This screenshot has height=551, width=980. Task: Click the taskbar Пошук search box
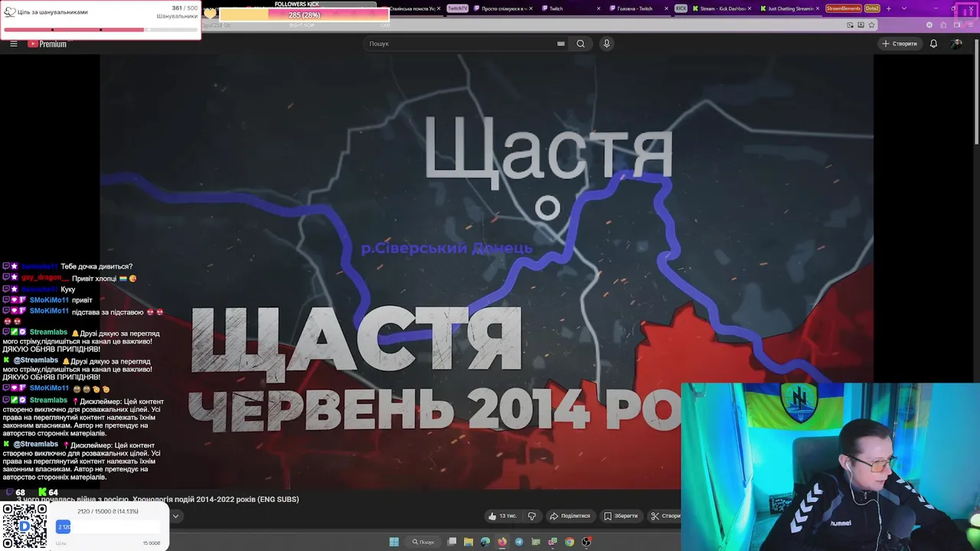(423, 542)
